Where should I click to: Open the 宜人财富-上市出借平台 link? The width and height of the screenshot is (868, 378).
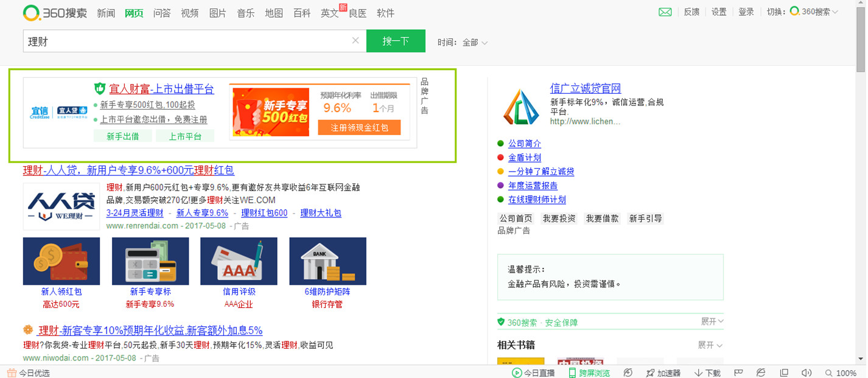pyautogui.click(x=161, y=89)
